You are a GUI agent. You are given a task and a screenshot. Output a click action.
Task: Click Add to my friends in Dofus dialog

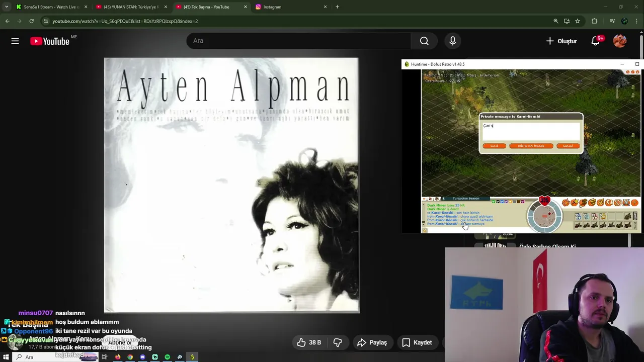point(531,146)
